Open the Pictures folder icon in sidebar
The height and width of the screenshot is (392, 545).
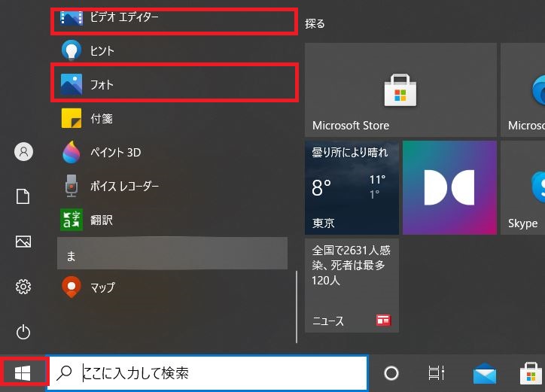tap(23, 242)
